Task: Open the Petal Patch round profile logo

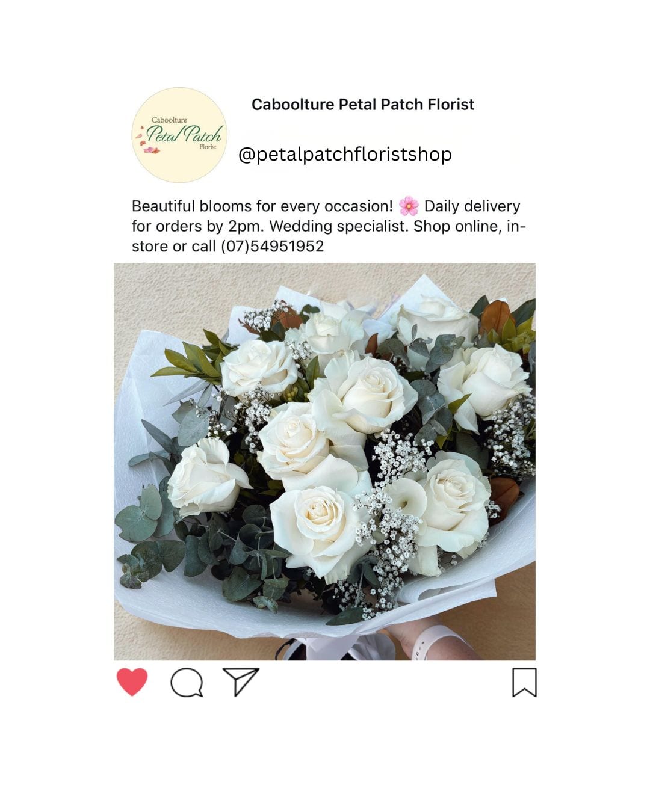Action: pos(179,135)
